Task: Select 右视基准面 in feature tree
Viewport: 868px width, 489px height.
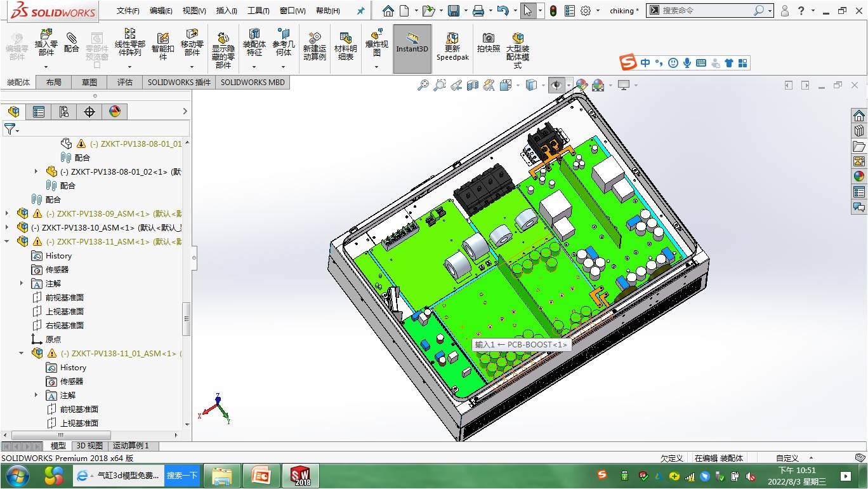Action: [x=64, y=325]
